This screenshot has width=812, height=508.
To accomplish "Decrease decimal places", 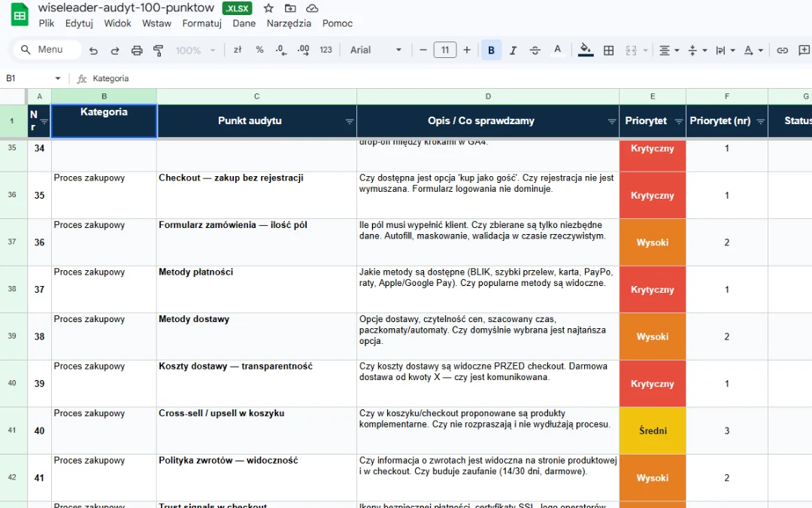I will pos(281,50).
